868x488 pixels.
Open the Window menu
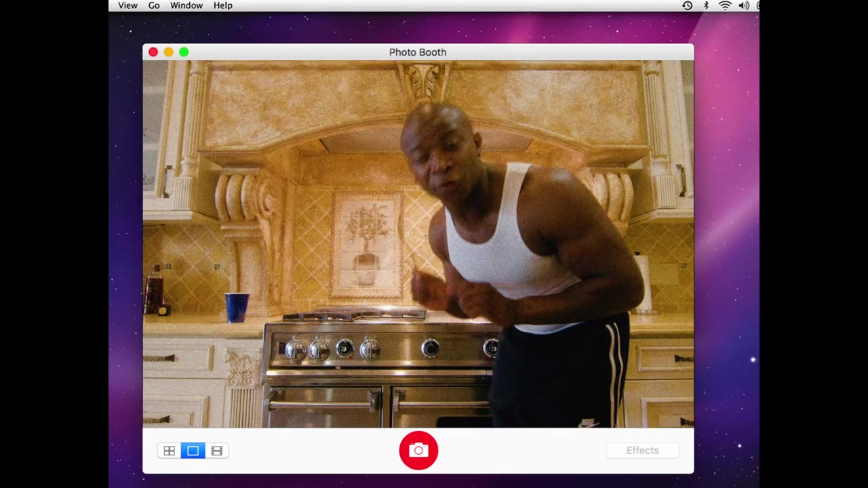point(186,5)
